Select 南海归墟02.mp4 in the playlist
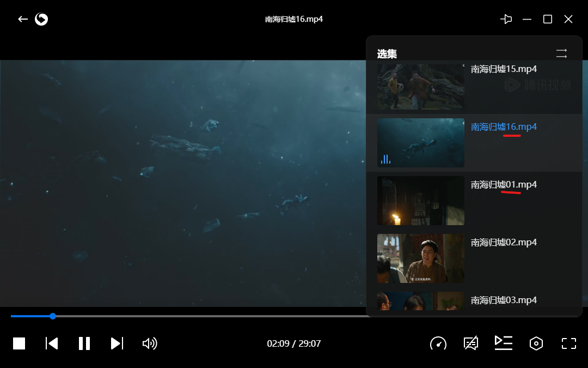This screenshot has height=368, width=588. (504, 243)
